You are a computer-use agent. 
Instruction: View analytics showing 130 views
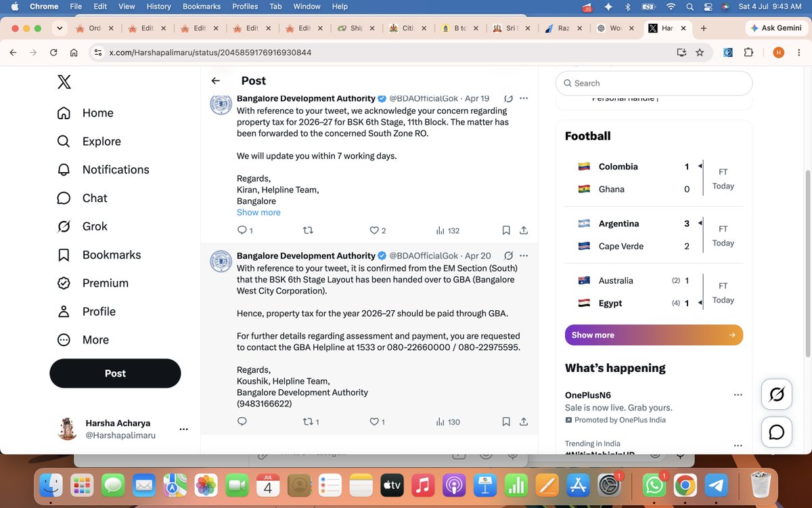(447, 421)
